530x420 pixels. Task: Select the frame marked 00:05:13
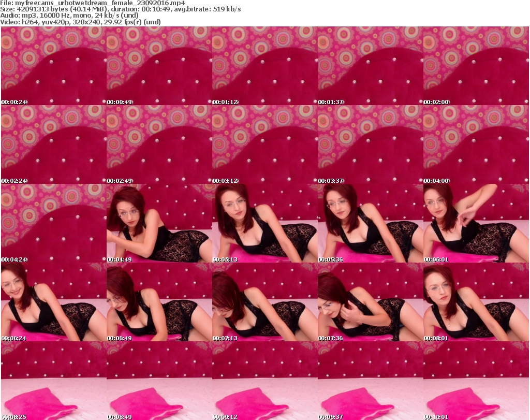coord(264,223)
